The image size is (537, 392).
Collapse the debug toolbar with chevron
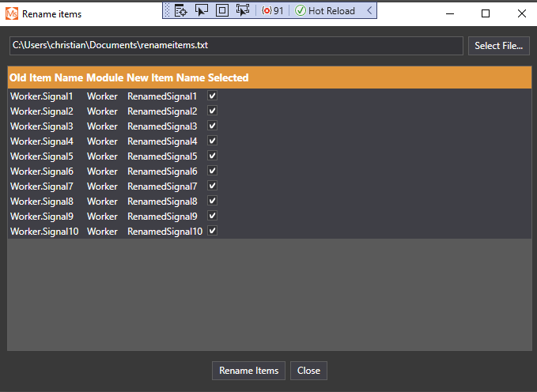tap(370, 11)
